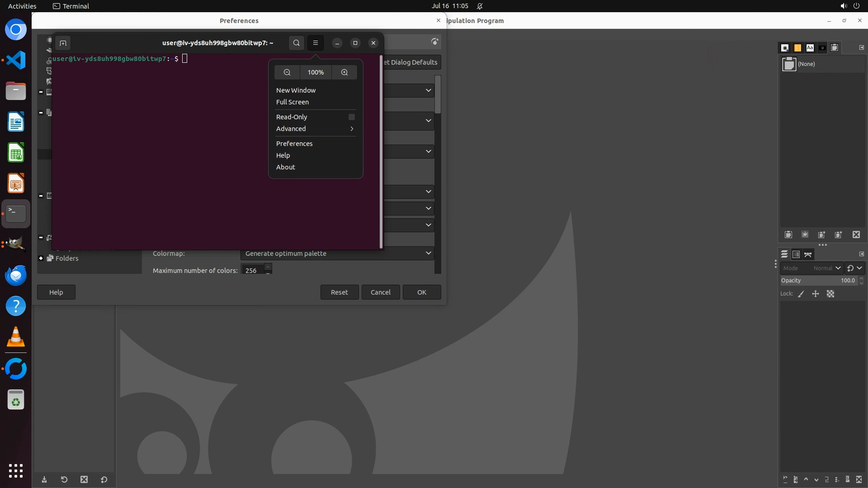The image size is (868, 488).
Task: Zoom out terminal text
Action: coord(287,72)
